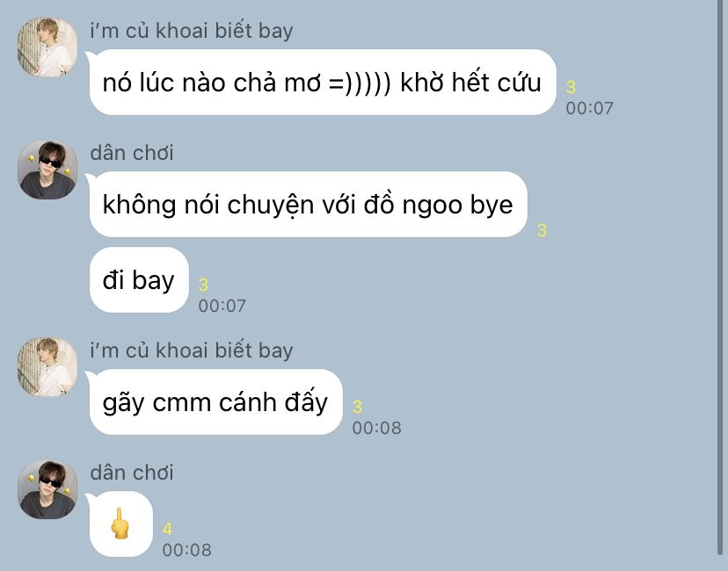This screenshot has width=728, height=571.
Task: Click read count 3 beside "gãy cmm cánh đấy"
Action: pos(357,407)
